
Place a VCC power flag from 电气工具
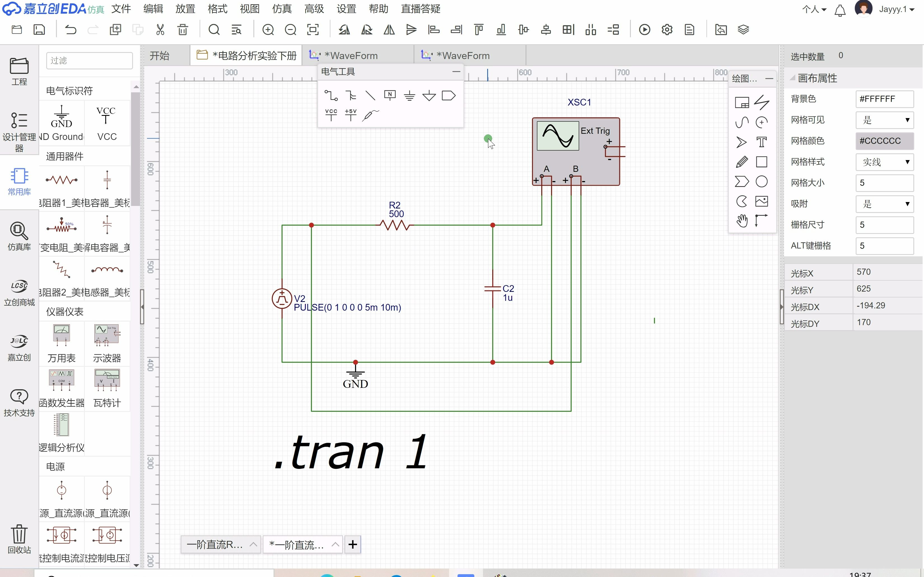[331, 114]
